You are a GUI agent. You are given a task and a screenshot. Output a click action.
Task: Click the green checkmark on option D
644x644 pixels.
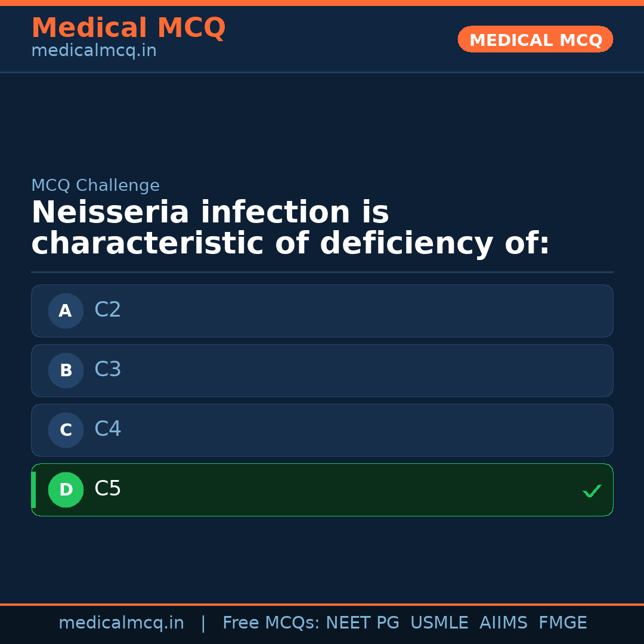click(592, 491)
